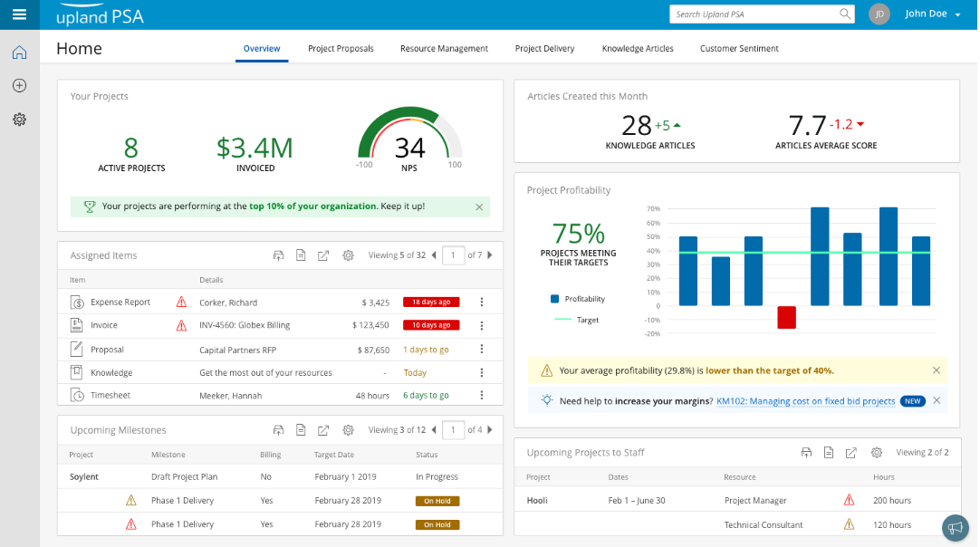Click document icon in Upcoming Projects to Staff
The height and width of the screenshot is (547, 980).
coord(828,453)
